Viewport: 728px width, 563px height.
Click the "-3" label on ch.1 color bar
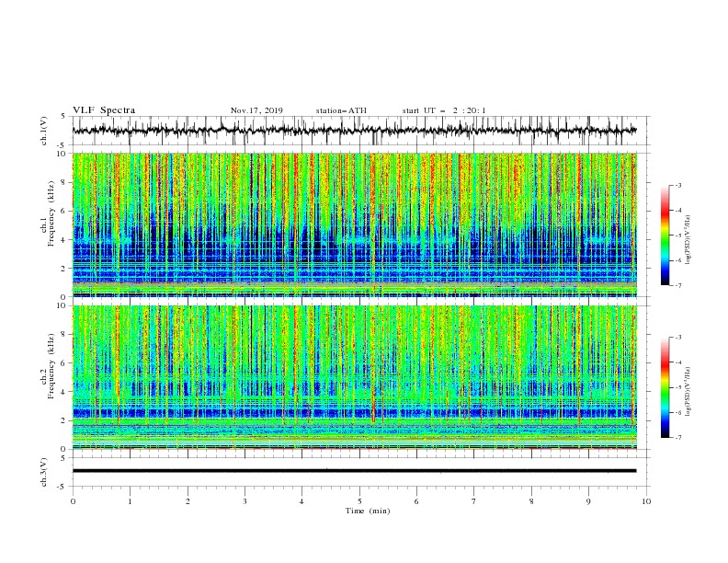678,185
